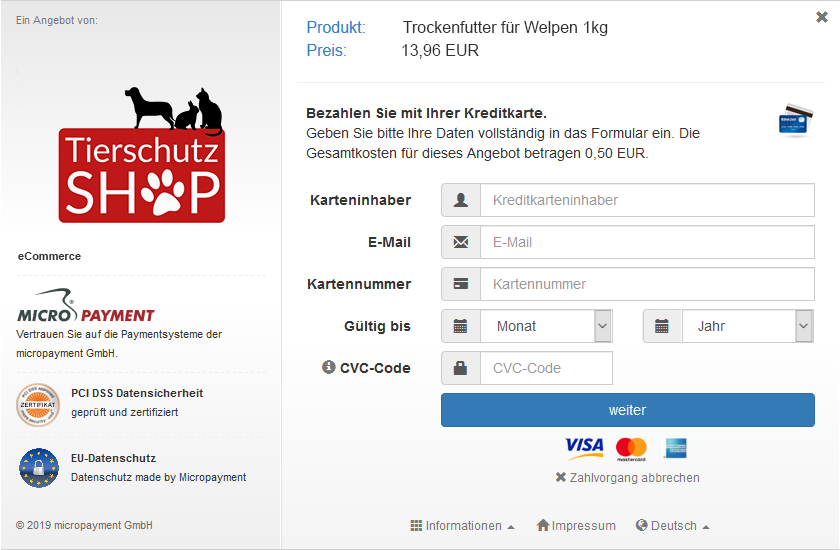Click the Visa card logo
840x550 pixels.
click(584, 448)
